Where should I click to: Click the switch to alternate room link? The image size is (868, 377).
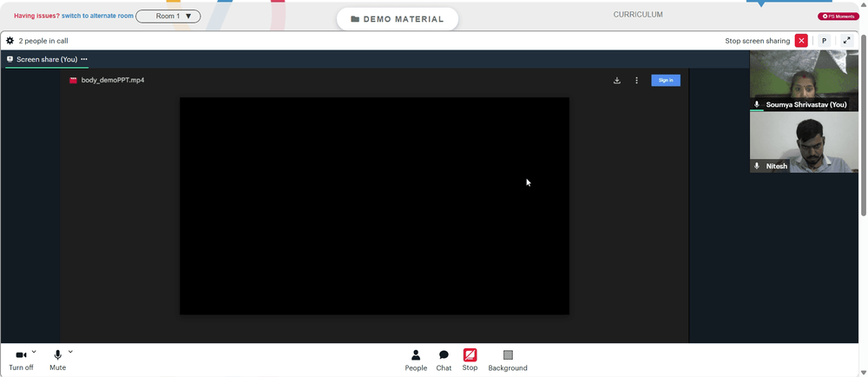tap(97, 16)
